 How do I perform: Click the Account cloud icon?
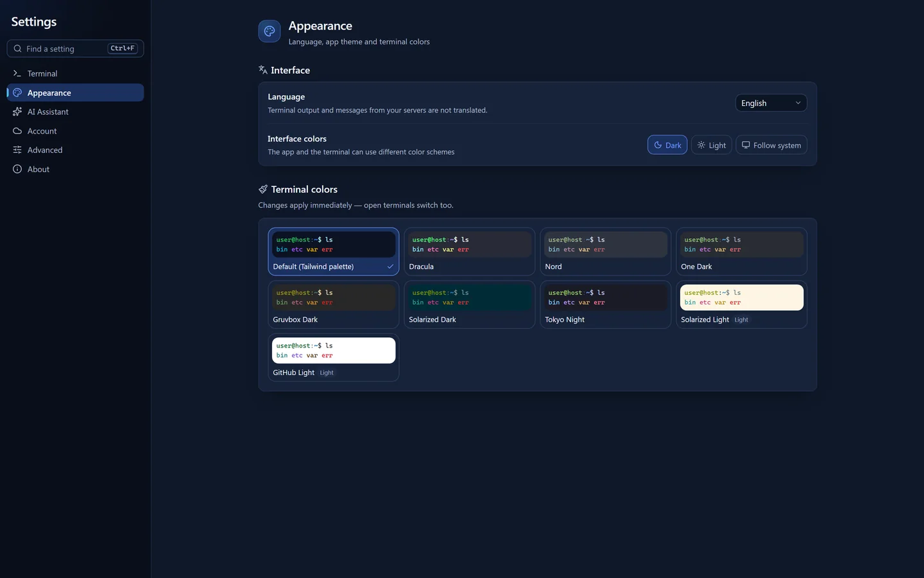(17, 131)
